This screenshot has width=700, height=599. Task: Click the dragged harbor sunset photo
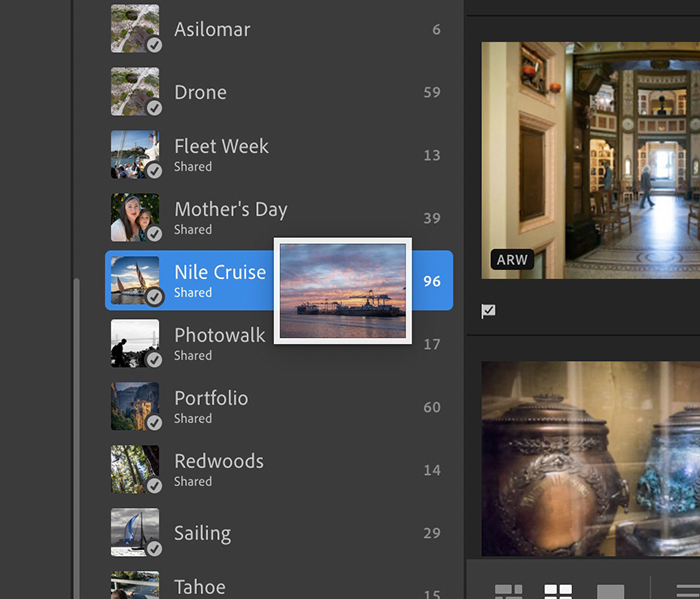point(343,291)
